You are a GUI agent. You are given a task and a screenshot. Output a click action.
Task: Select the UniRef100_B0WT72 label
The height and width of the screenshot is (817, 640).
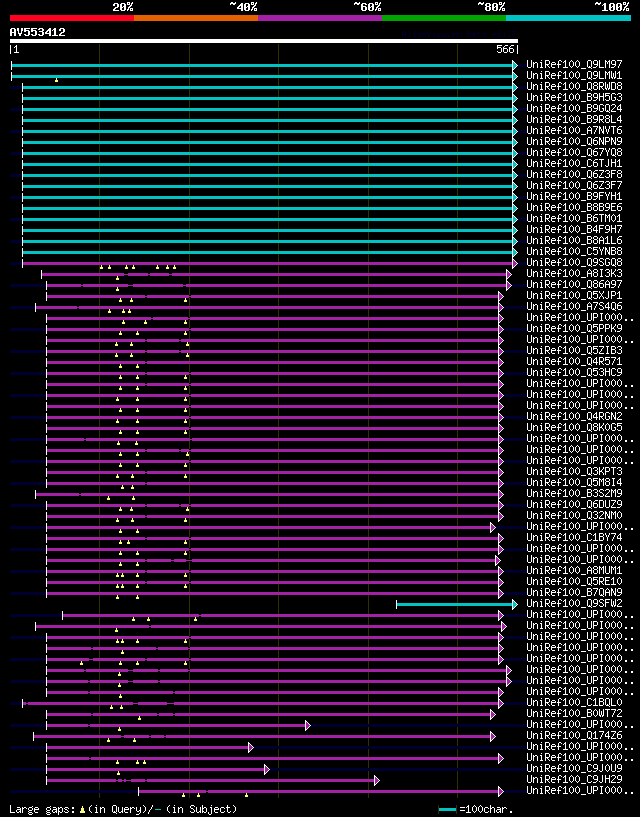coord(574,714)
